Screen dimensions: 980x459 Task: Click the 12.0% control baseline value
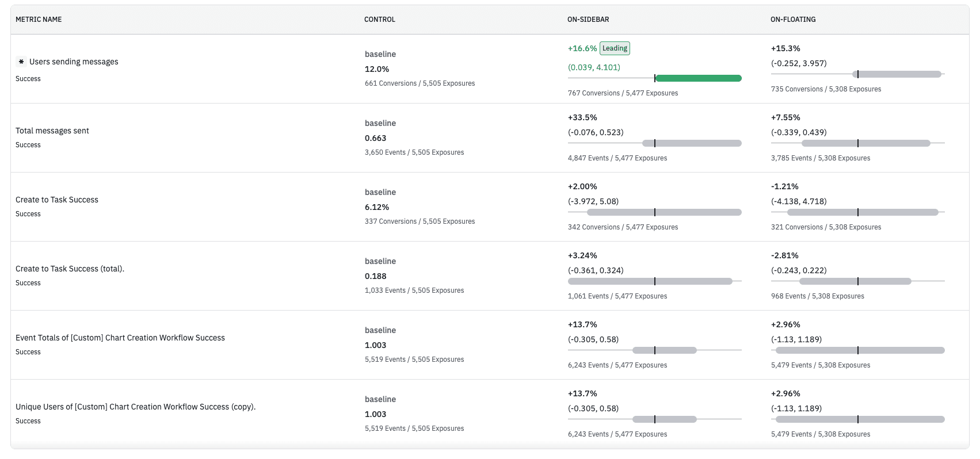point(377,69)
